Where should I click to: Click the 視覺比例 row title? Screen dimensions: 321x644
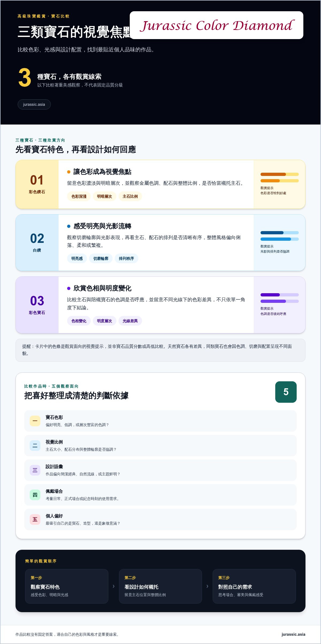[54, 442]
